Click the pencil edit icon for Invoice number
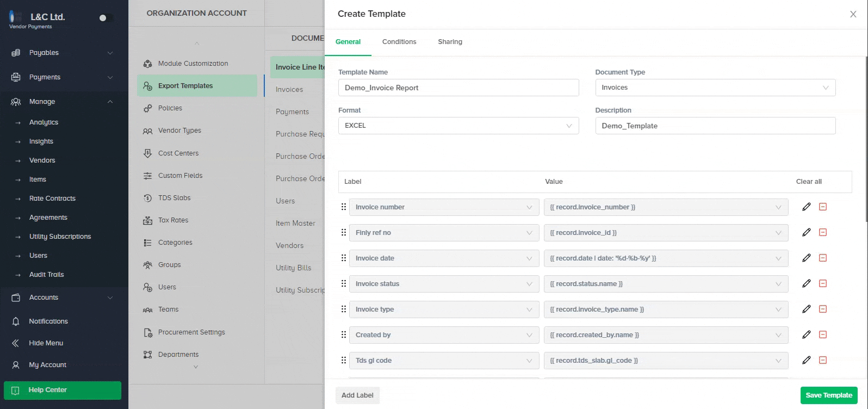Screen dimensions: 868x409 point(807,207)
